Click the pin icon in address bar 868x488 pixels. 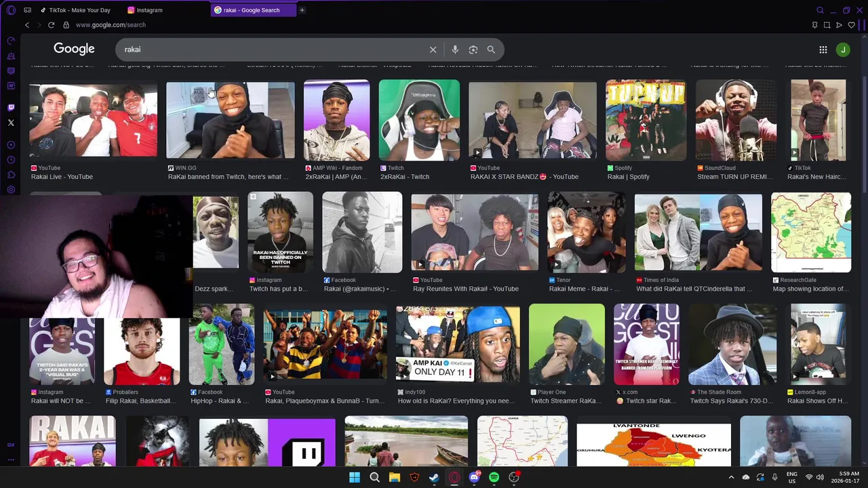[x=814, y=25]
